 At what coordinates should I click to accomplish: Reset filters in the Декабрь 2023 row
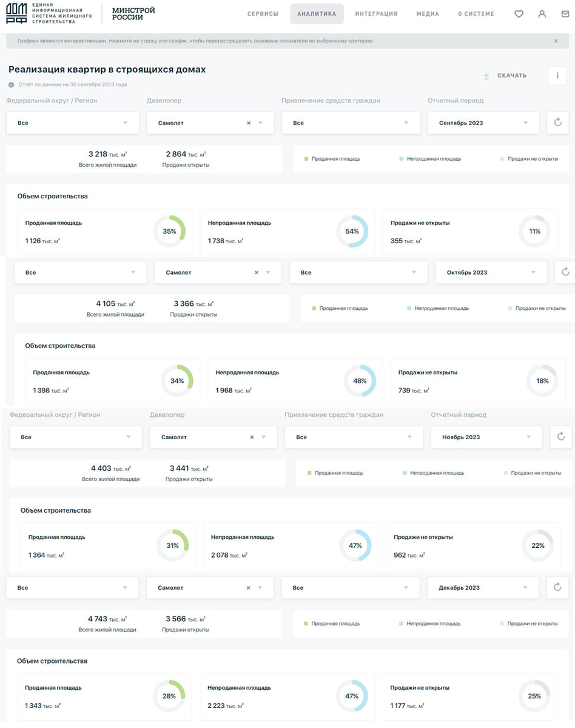click(557, 587)
